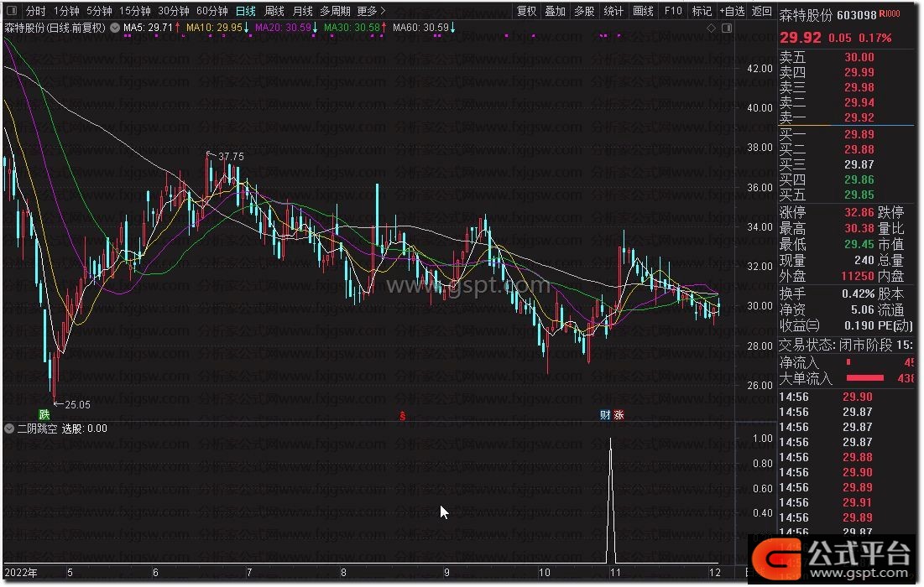Select the 60分钟 period tab

point(212,11)
